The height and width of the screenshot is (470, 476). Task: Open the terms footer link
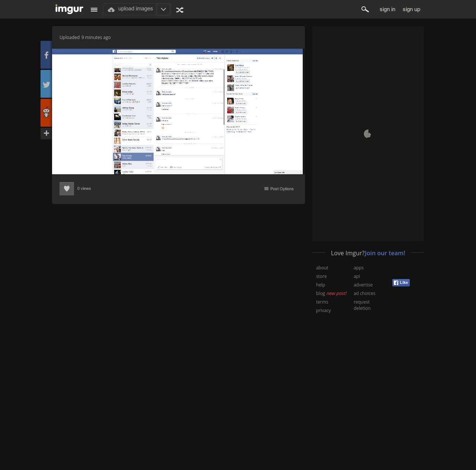(322, 302)
